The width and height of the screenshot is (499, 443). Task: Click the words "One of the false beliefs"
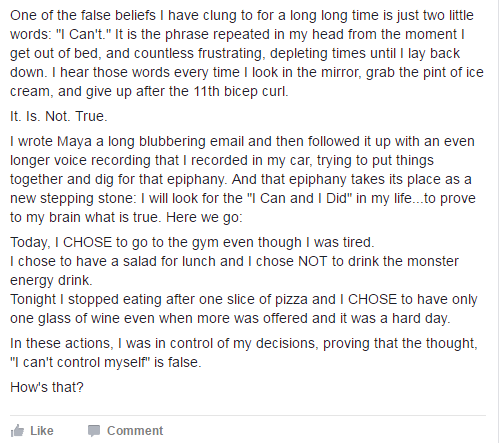(83, 15)
